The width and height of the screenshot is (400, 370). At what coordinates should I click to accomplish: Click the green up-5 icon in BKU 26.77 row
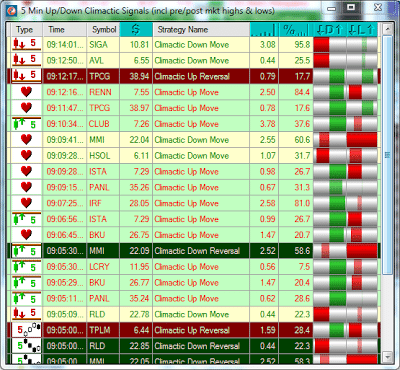coord(26,282)
